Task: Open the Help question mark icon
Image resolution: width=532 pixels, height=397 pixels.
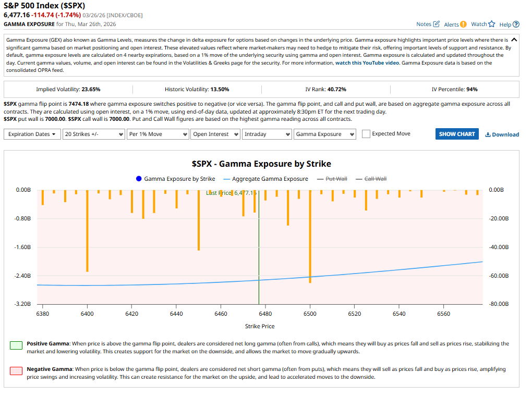Action: [516, 24]
